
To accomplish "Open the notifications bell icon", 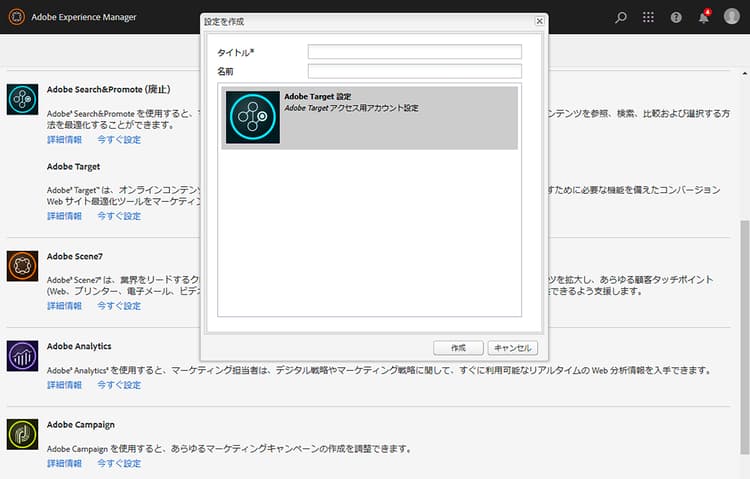I will (x=704, y=17).
